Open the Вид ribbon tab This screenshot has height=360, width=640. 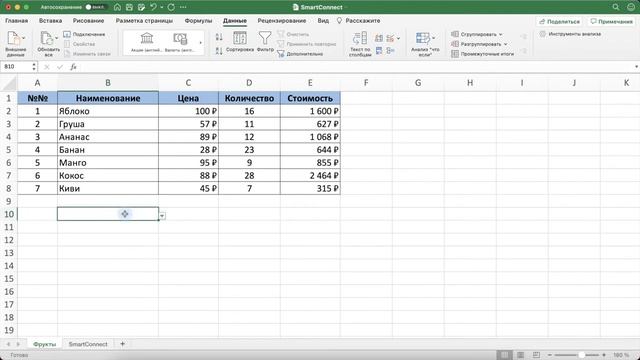323,20
